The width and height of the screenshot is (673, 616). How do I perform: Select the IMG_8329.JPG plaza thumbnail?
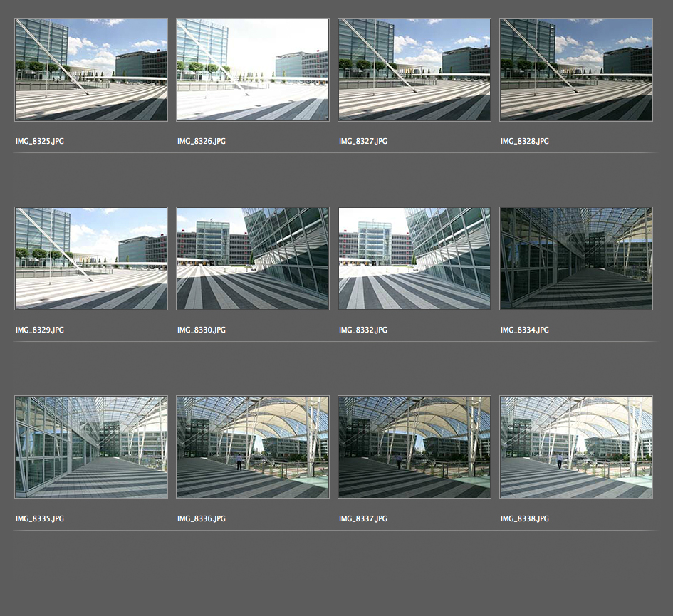point(91,259)
